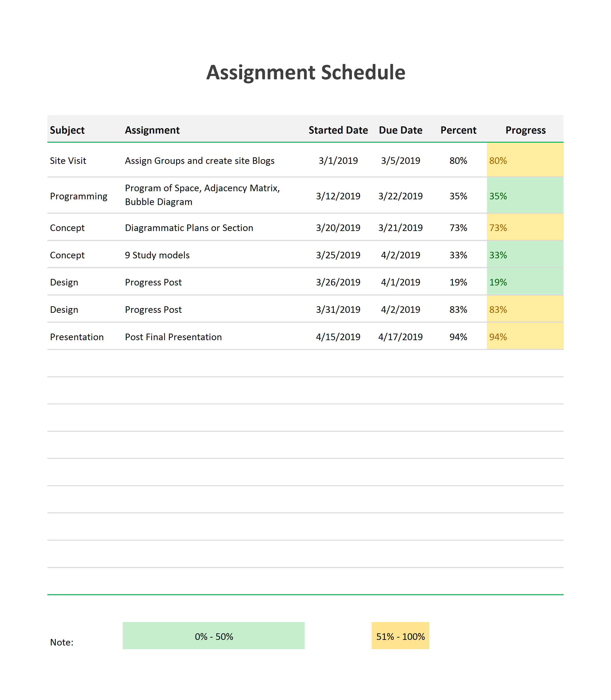Select the Percent column header

pyautogui.click(x=458, y=130)
